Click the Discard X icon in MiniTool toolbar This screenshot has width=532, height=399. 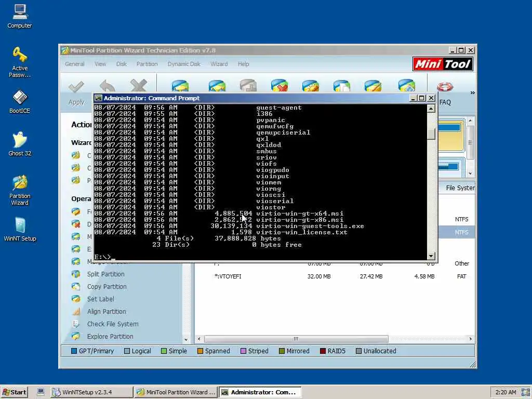click(138, 86)
